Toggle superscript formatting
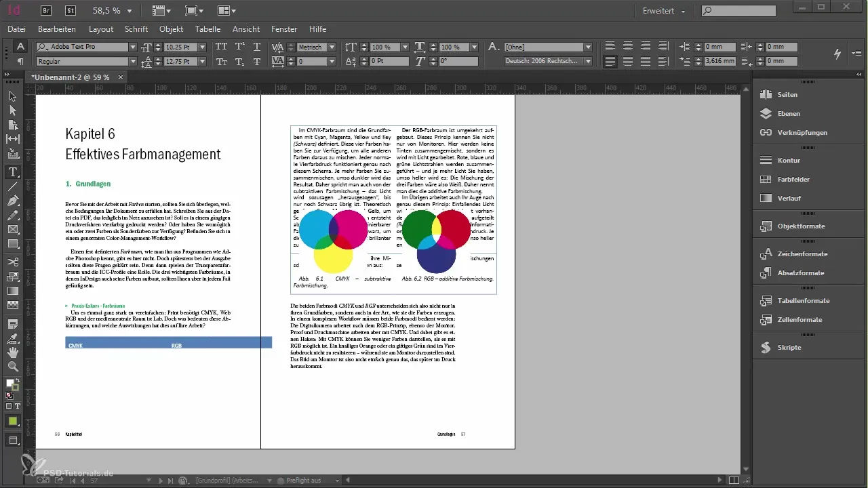The width and height of the screenshot is (868, 488). [x=239, y=47]
